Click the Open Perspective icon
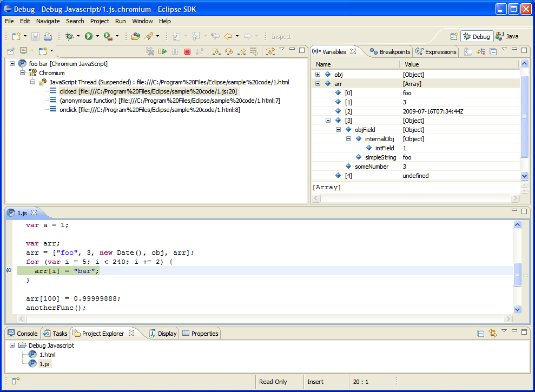Image resolution: width=535 pixels, height=392 pixels. pyautogui.click(x=453, y=36)
